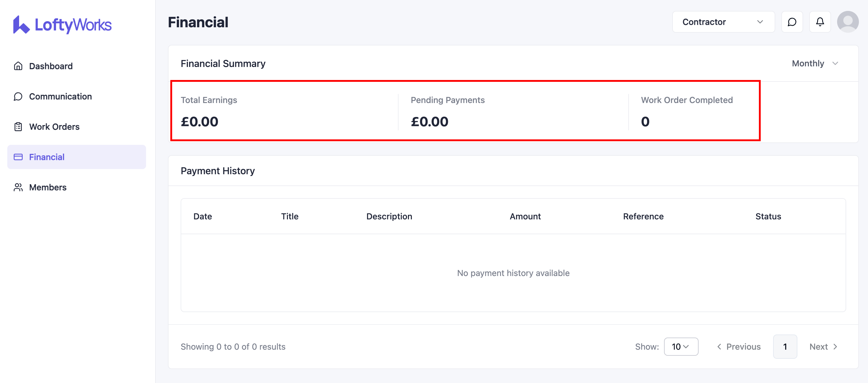Image resolution: width=868 pixels, height=383 pixels.
Task: Expand the Contractor role dropdown
Action: pyautogui.click(x=723, y=22)
